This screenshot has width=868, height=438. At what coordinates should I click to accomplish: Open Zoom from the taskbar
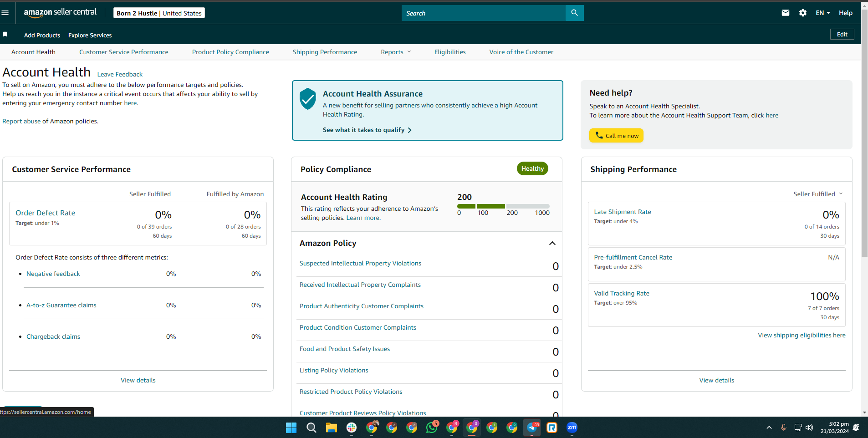click(572, 427)
